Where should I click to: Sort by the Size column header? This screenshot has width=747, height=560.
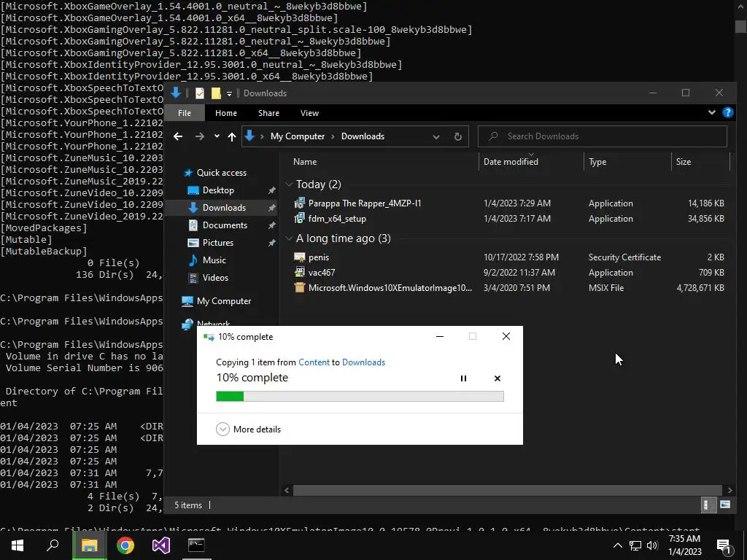[x=683, y=162]
